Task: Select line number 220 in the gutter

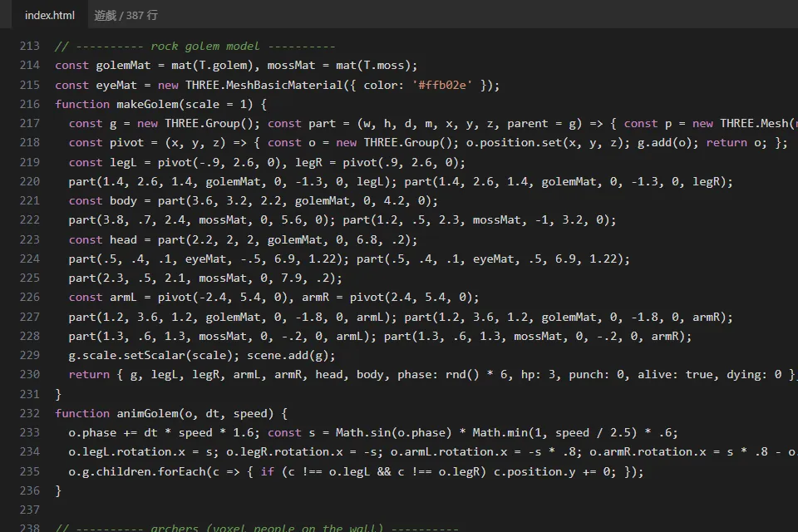Action: 30,182
